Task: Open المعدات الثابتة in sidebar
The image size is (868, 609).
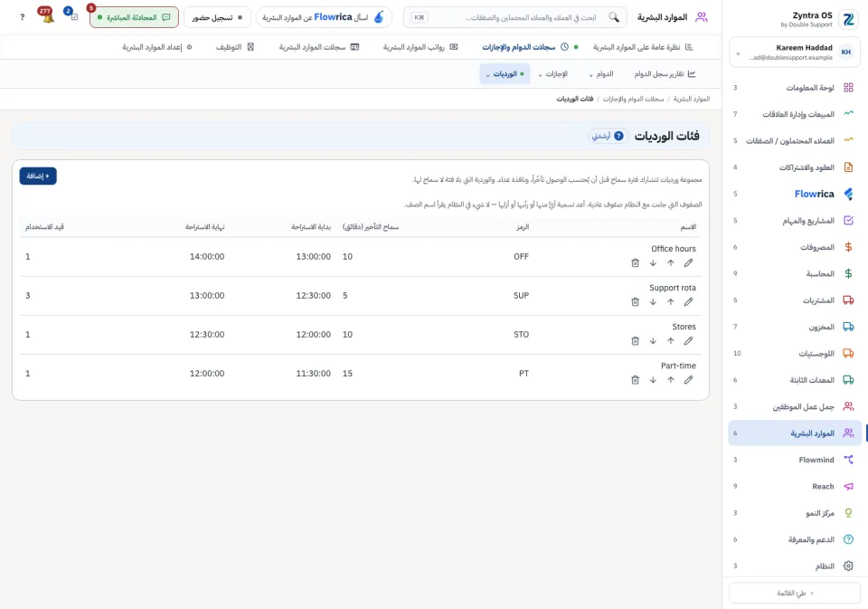Action: tap(795, 380)
